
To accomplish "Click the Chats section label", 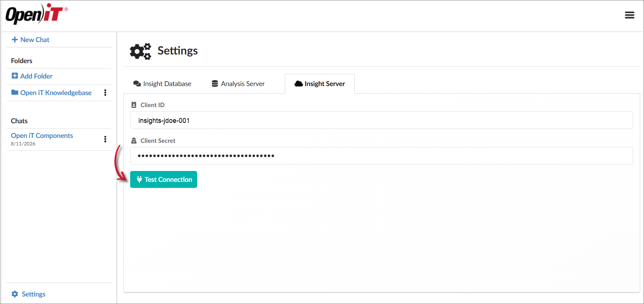I will 19,121.
